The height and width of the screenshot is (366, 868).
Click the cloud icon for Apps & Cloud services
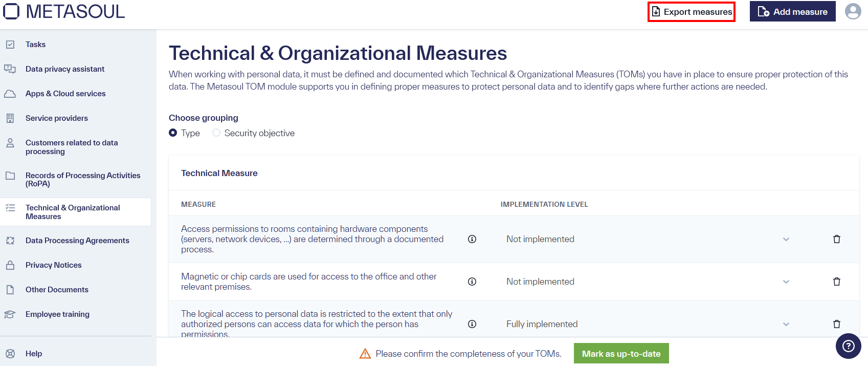pos(10,94)
